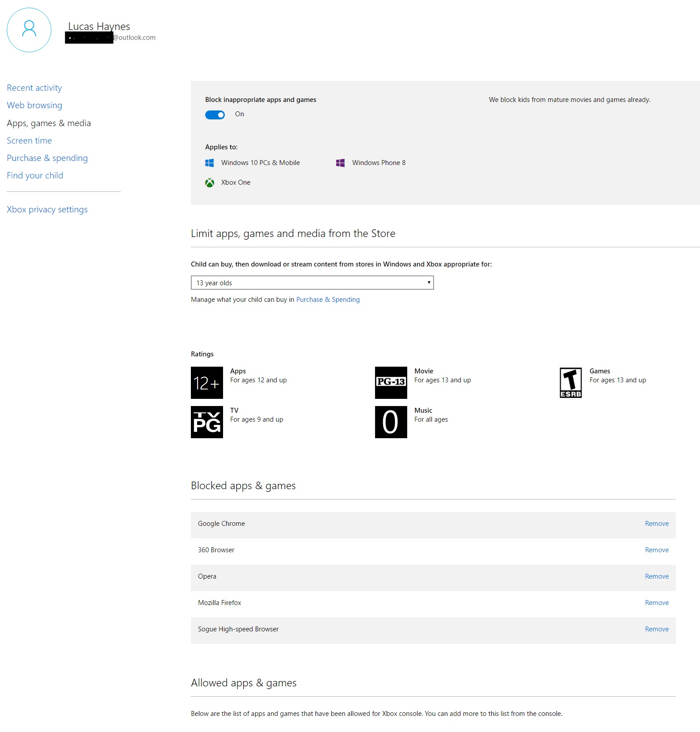Click the 'Mozilla Firefox' row text
The width and height of the screenshot is (700, 732).
pyautogui.click(x=219, y=603)
